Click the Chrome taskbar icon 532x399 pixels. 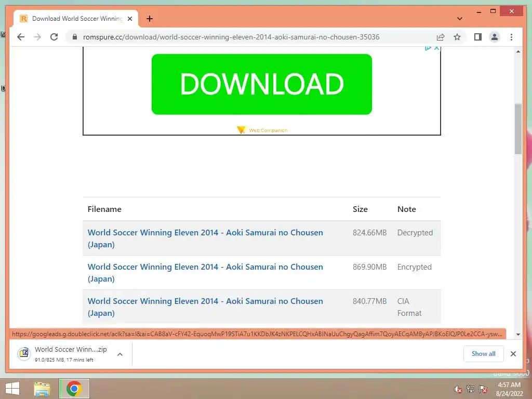click(x=74, y=389)
